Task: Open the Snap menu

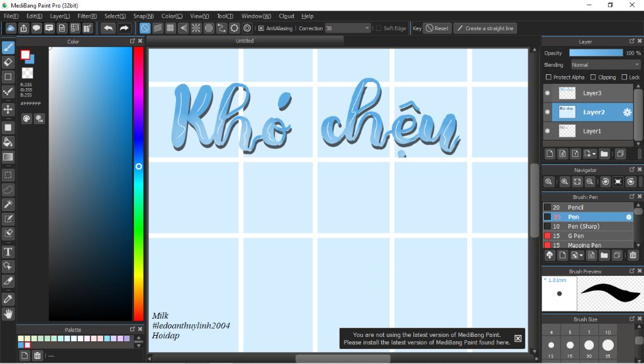Action: click(143, 16)
